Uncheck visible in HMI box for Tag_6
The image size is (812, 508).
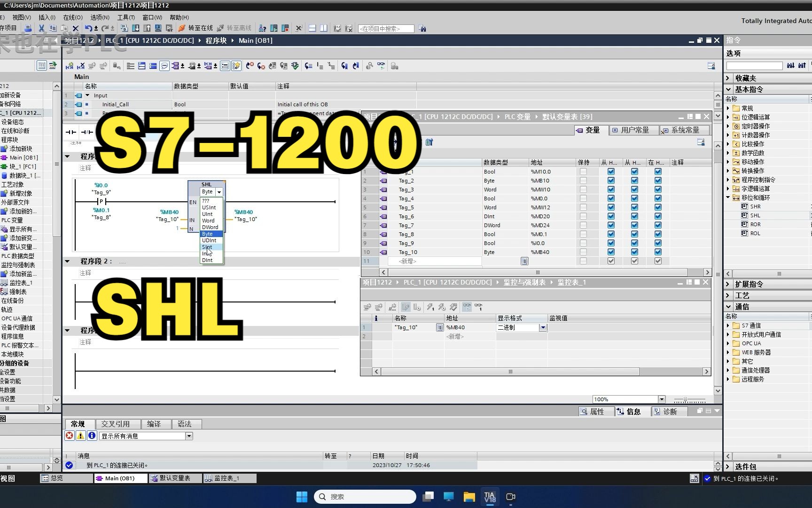658,216
